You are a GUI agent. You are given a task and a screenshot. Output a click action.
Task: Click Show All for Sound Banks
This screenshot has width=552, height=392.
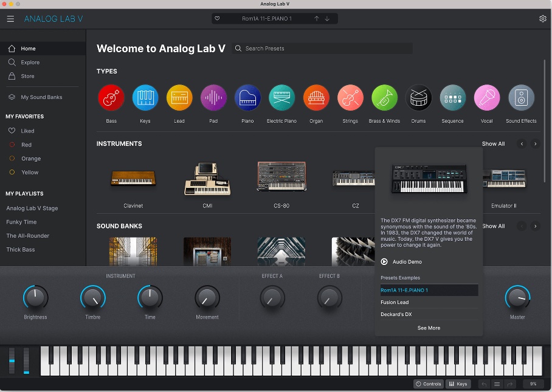[494, 226]
